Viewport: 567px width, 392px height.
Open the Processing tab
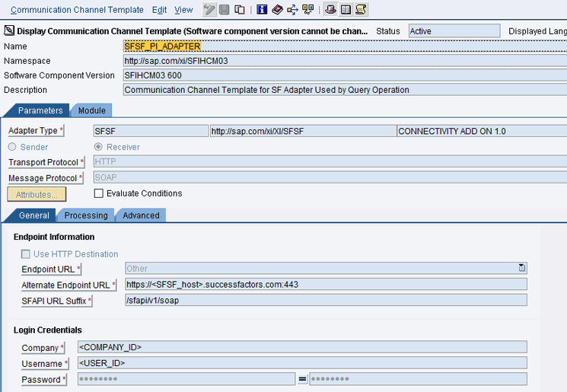click(x=86, y=215)
